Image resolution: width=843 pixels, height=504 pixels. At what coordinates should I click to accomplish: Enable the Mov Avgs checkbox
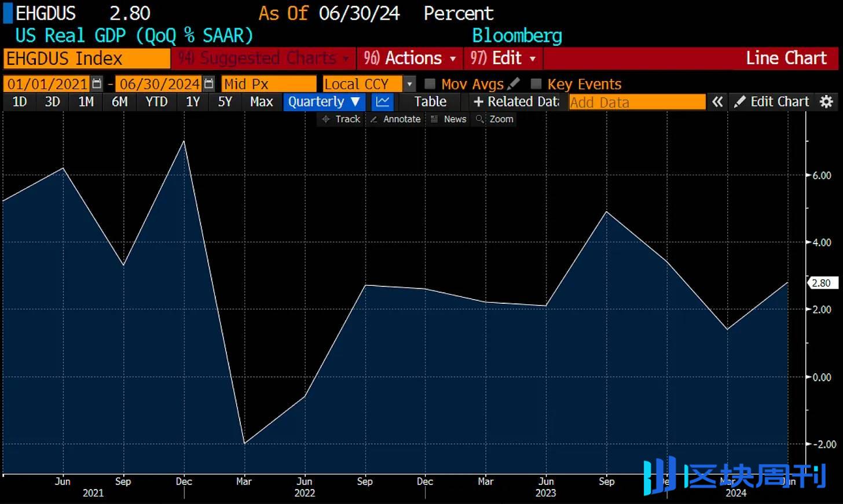click(430, 84)
